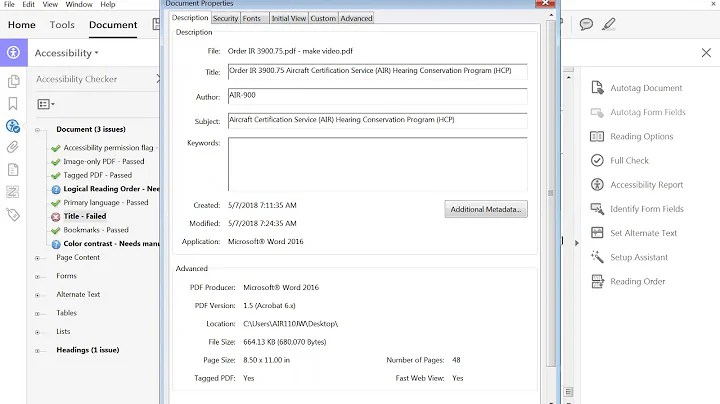Select Image-only PDF - Passed item

[x=104, y=162]
